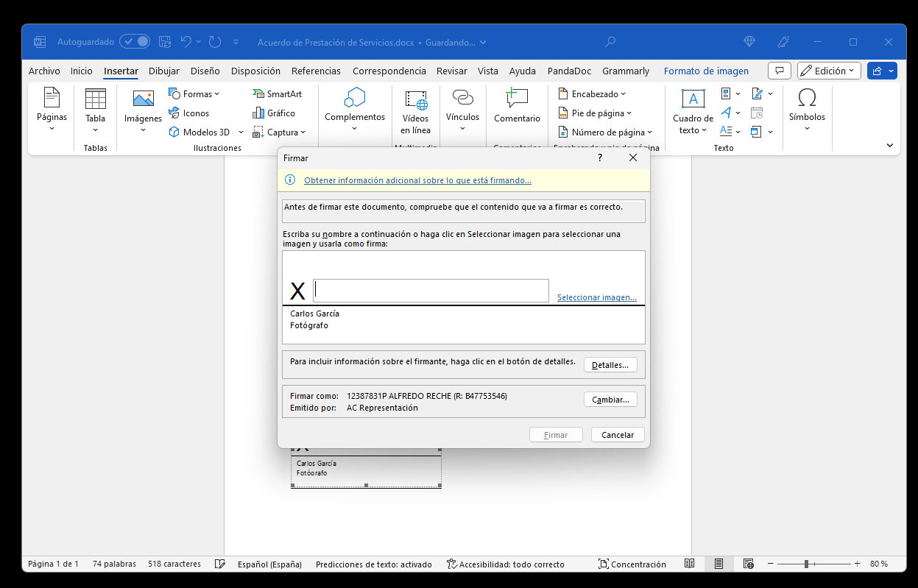Switch to the Dibujar tab
This screenshot has width=918, height=588.
pyautogui.click(x=164, y=71)
